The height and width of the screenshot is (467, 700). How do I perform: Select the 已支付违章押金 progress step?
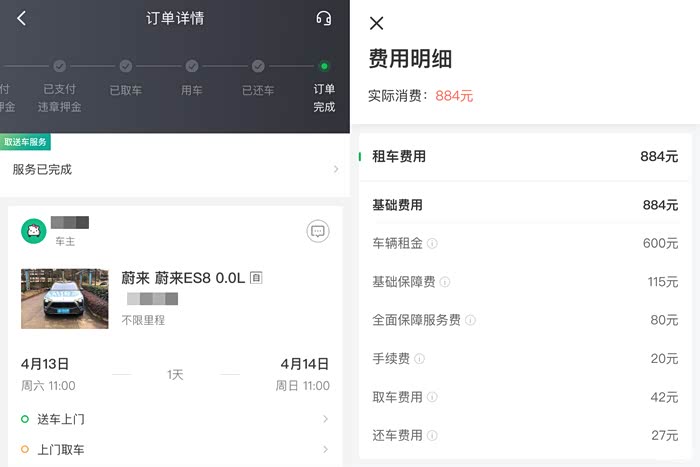59,87
